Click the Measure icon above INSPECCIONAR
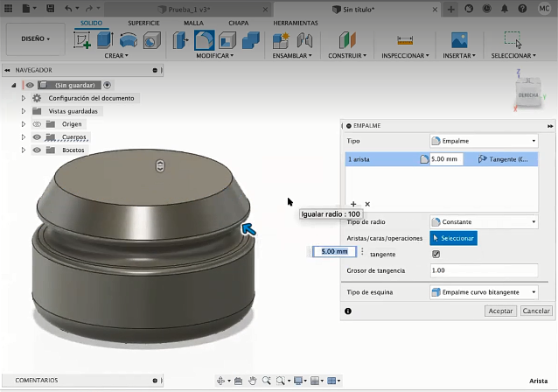This screenshot has width=558, height=392. (404, 40)
